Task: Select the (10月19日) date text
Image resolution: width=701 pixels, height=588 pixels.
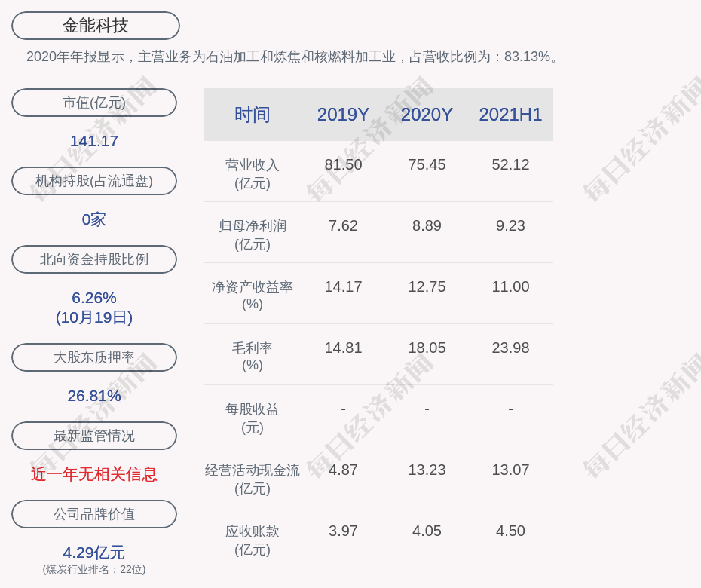Action: tap(94, 317)
